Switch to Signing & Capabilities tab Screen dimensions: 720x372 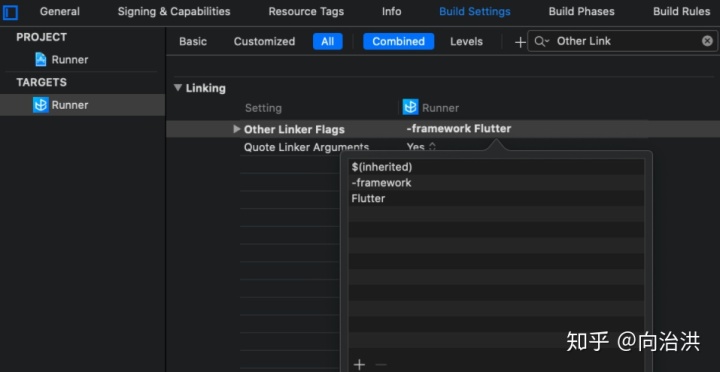[x=174, y=11]
